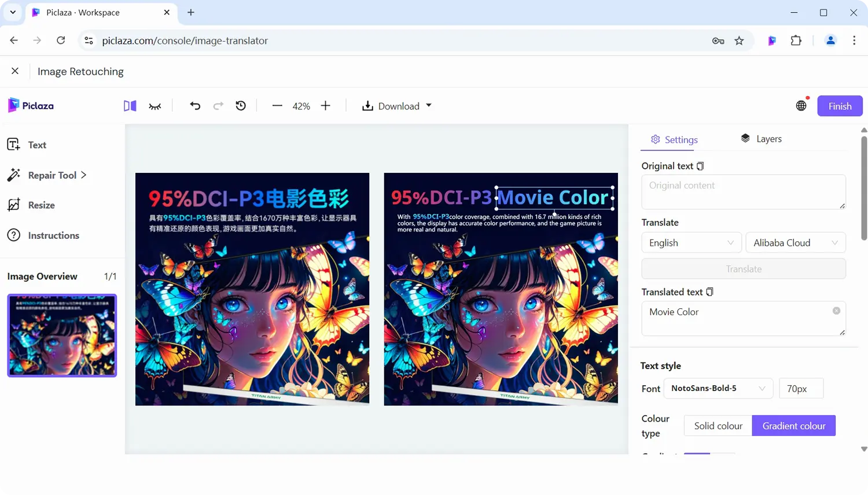Click the Movie Color translated text field
The height and width of the screenshot is (495, 868).
[744, 319]
